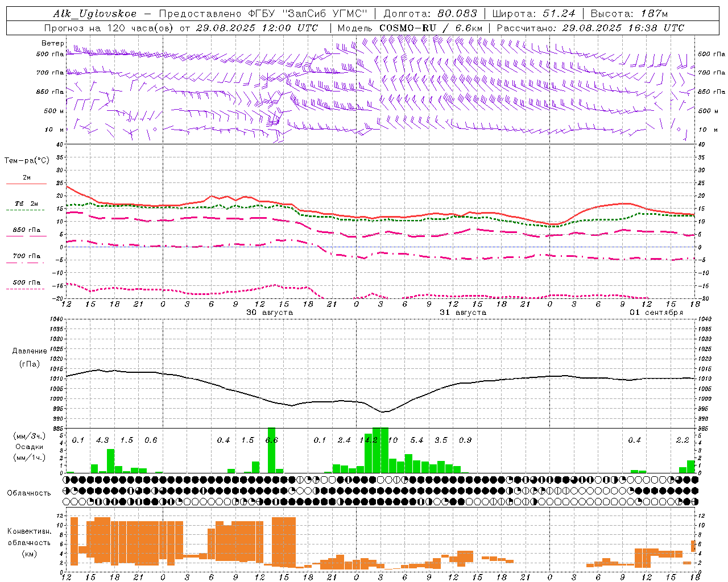Image resolution: width=728 pixels, height=582 pixels.
Task: Click the 'Тем-ра(°C)' temperature panel label
Action: coord(27,161)
